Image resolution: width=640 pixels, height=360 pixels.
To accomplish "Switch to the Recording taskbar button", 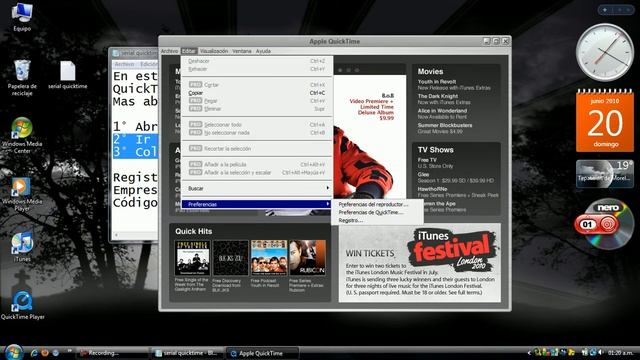I will 113,353.
